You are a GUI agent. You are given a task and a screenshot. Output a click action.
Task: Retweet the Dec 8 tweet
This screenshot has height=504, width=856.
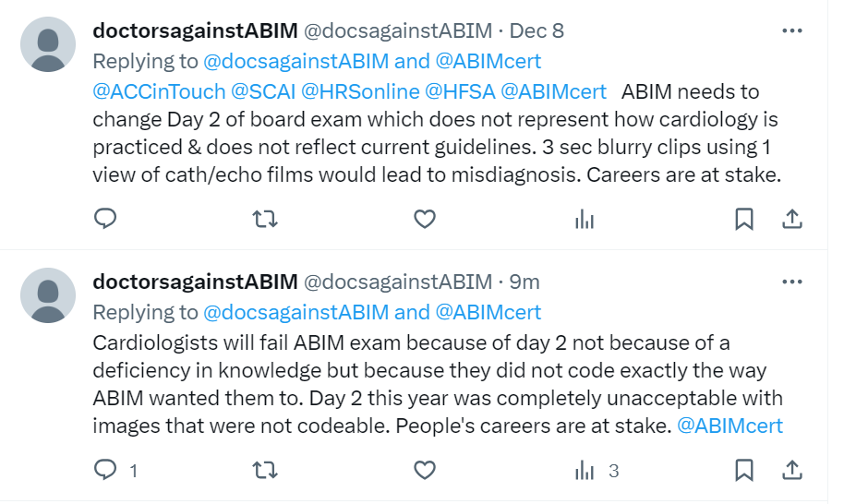point(265,219)
